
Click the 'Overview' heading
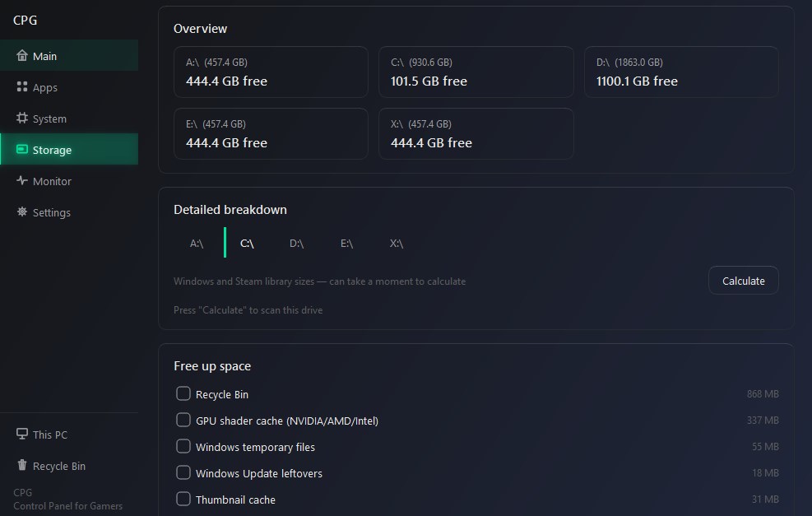coord(200,29)
